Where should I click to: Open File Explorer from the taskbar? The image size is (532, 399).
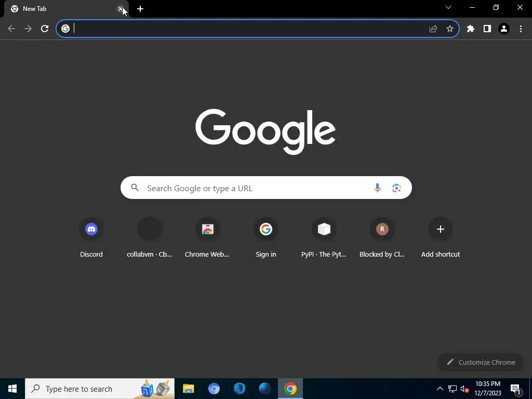(188, 389)
